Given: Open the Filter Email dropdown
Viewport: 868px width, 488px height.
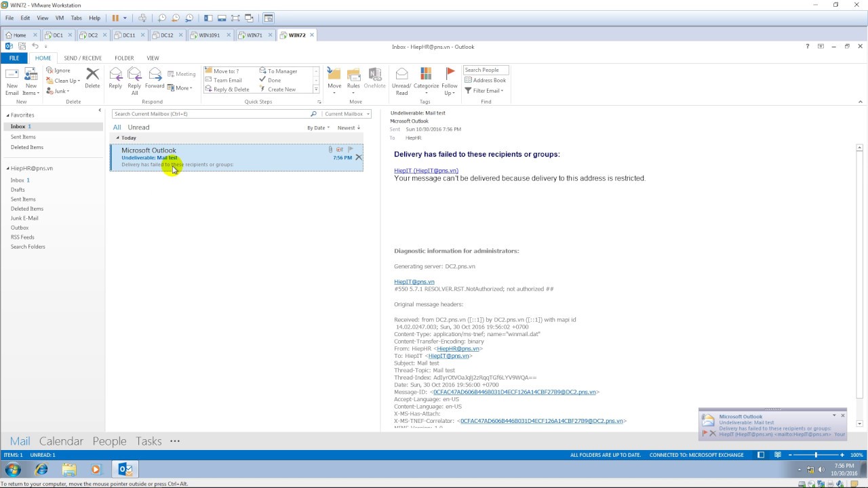Looking at the screenshot, I should 484,90.
